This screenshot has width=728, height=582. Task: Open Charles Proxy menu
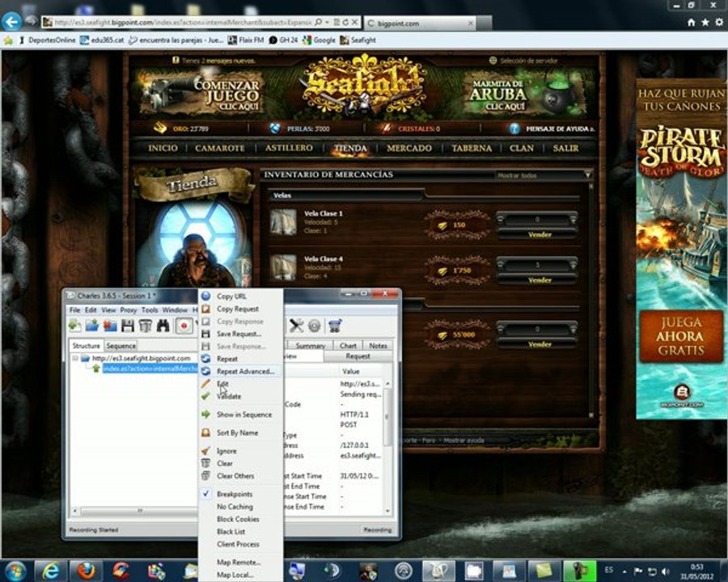[x=128, y=310]
